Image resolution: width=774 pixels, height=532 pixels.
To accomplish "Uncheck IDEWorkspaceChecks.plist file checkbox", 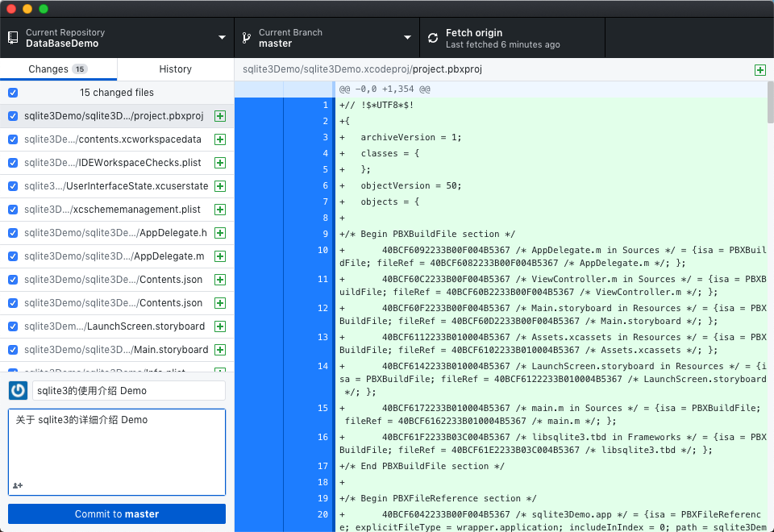I will (x=14, y=163).
